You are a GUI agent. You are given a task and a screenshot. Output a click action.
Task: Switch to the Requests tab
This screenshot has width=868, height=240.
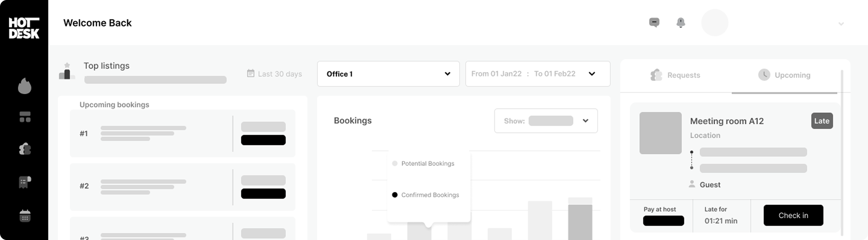[675, 75]
